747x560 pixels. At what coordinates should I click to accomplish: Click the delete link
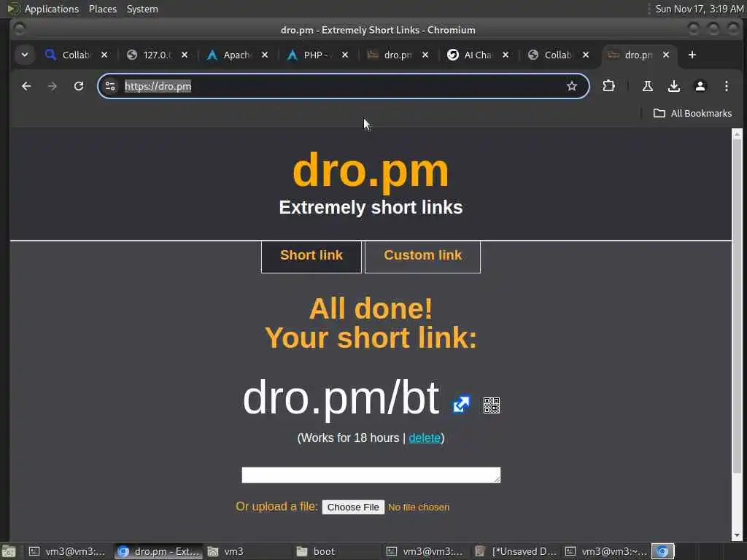[425, 437]
